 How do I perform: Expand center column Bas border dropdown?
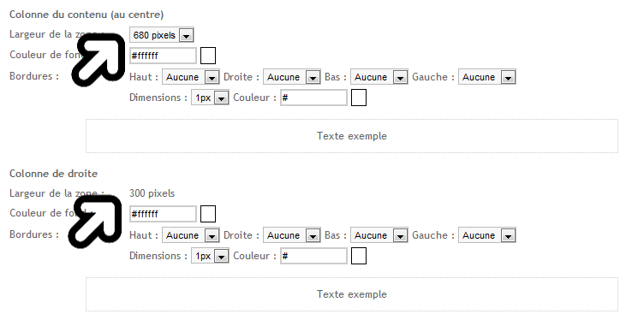pos(379,77)
